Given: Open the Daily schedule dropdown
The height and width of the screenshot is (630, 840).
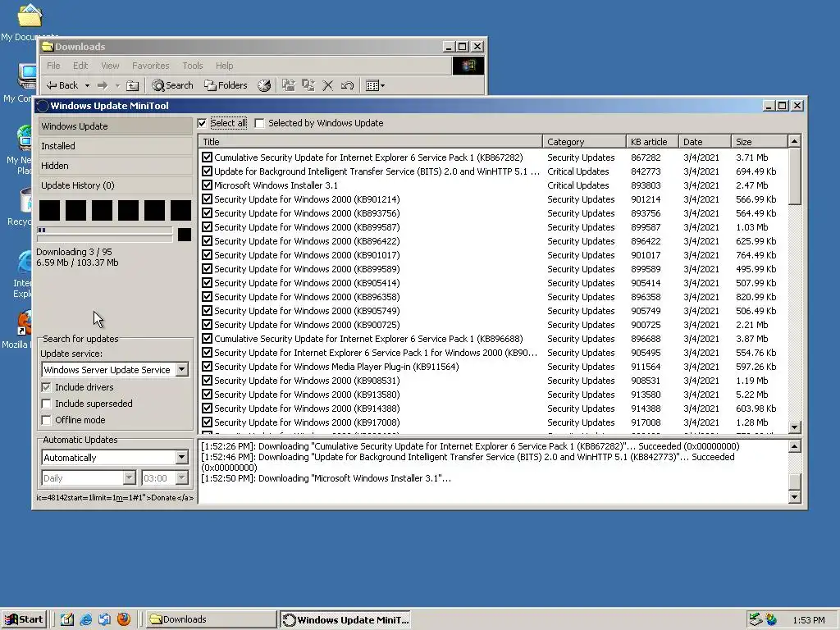Looking at the screenshot, I should pyautogui.click(x=129, y=478).
